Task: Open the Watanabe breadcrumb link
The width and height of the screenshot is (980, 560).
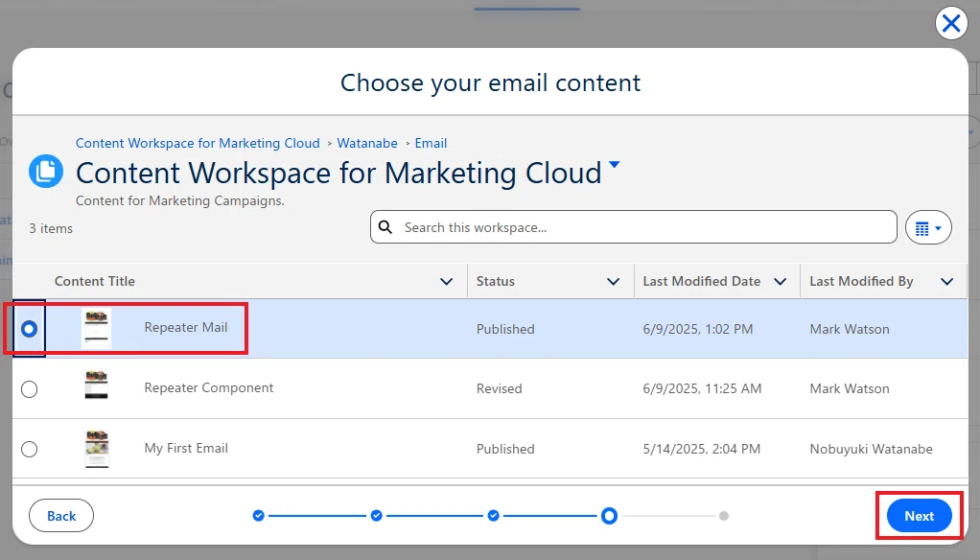Action: coord(367,143)
